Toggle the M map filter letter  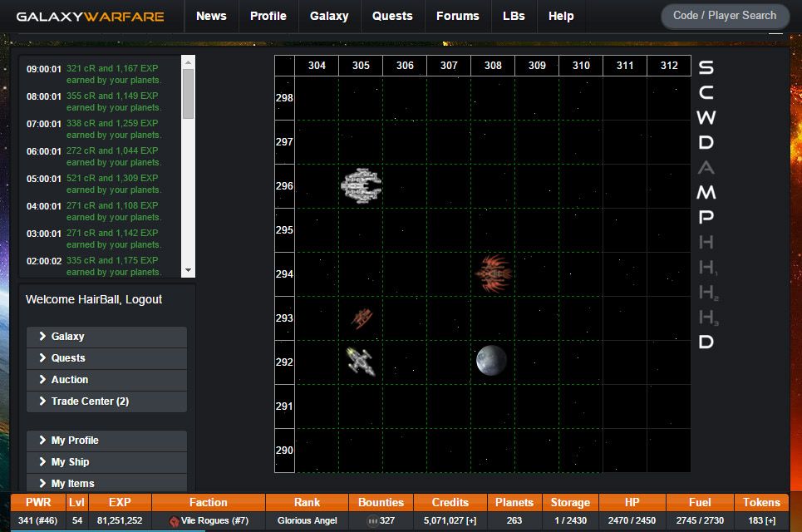click(x=706, y=193)
